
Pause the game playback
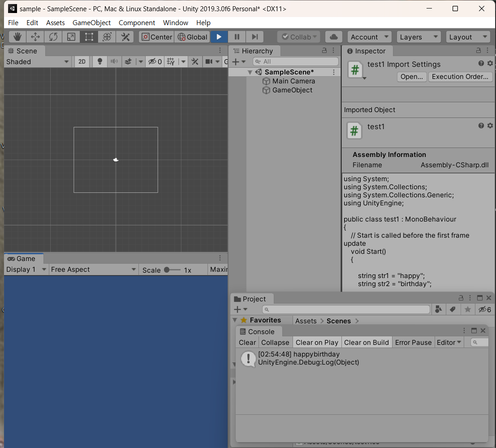(237, 37)
